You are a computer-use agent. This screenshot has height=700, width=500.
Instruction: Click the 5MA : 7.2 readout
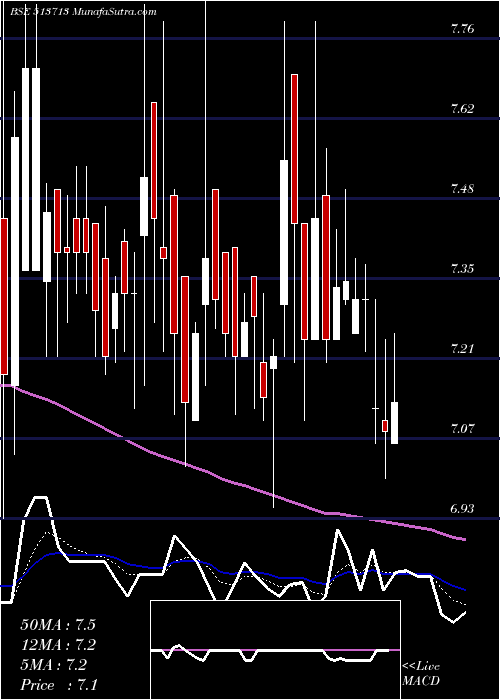pos(54,665)
